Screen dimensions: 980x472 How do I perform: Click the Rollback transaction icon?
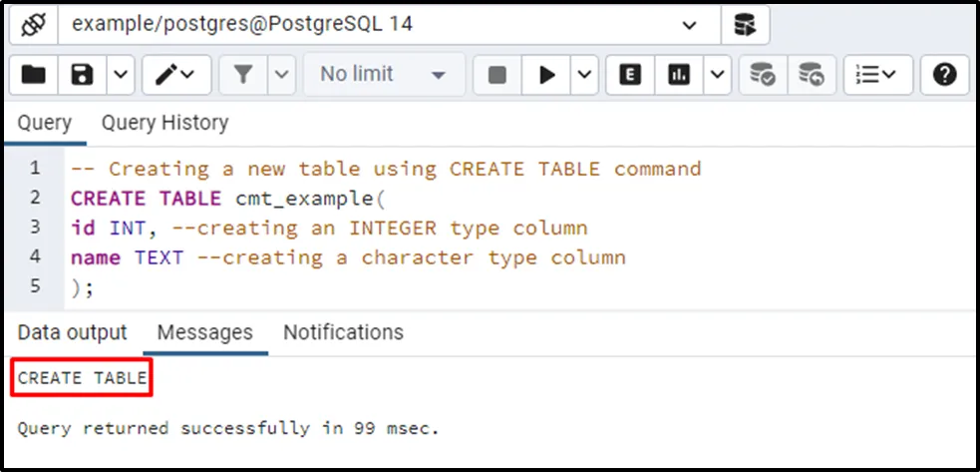812,75
